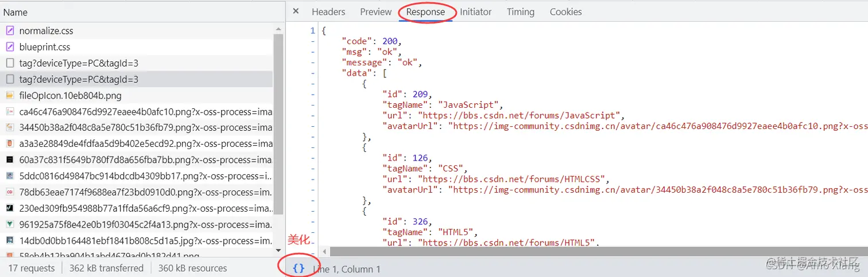Image resolution: width=868 pixels, height=277 pixels.
Task: Click the pretty print {} format button
Action: pos(299,268)
